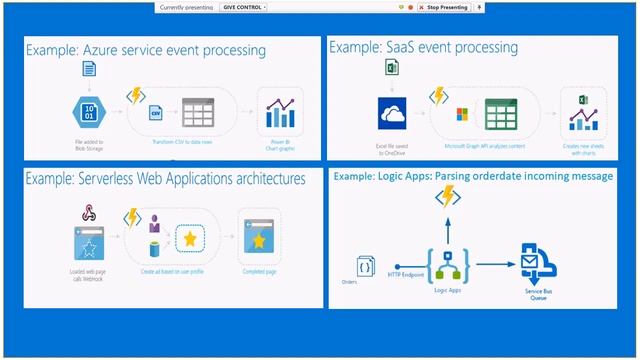Click the 'Logic Apps' label under workflow icon
Image resolution: width=640 pixels, height=360 pixels.
coord(447,290)
